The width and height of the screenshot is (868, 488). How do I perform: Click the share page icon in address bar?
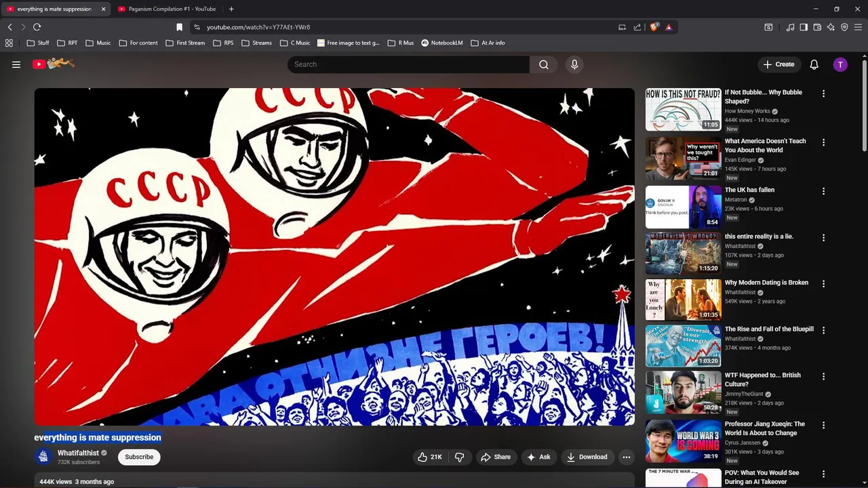coord(637,27)
